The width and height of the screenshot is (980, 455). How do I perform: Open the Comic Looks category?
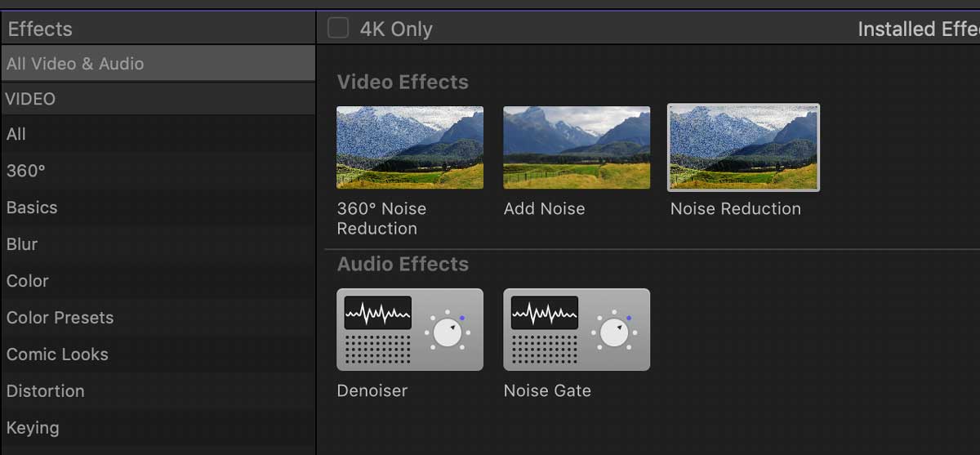(x=158, y=355)
